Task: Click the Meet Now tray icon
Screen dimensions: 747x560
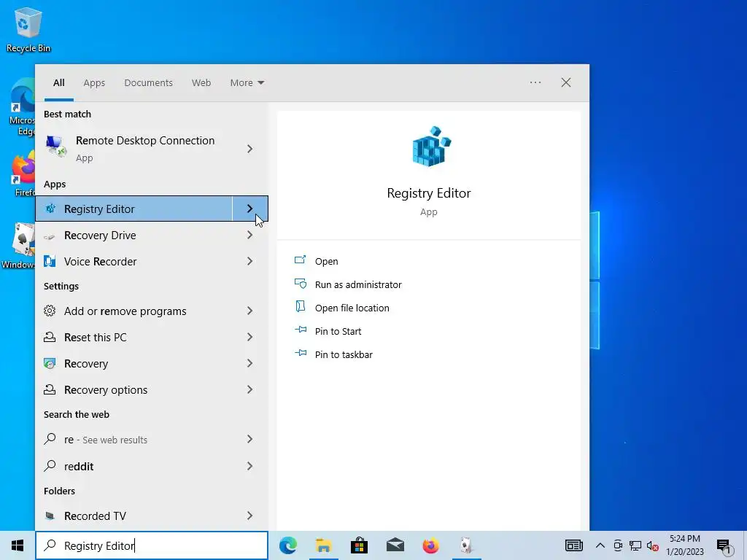Action: [618, 545]
